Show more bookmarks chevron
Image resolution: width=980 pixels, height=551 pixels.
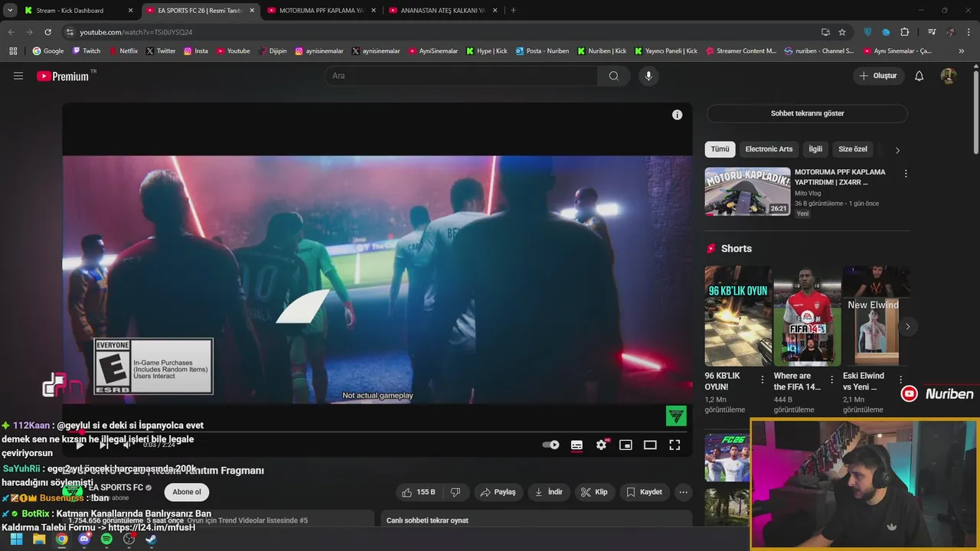pos(962,51)
